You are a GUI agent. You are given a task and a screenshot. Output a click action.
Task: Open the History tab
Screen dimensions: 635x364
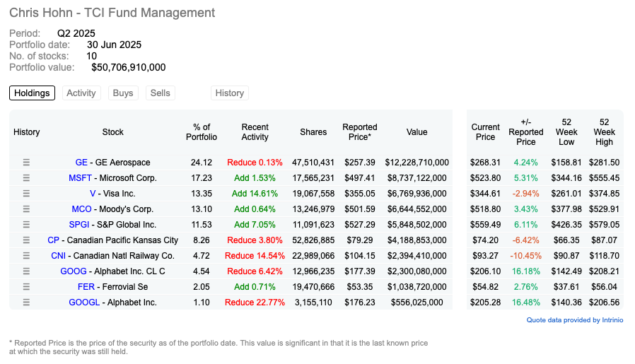coord(230,93)
